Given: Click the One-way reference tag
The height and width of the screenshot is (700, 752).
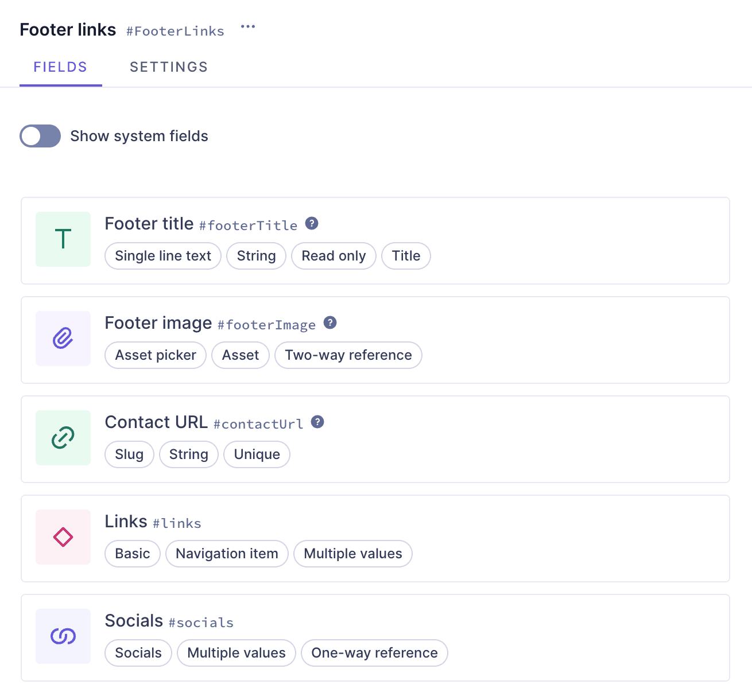Looking at the screenshot, I should click(x=374, y=653).
